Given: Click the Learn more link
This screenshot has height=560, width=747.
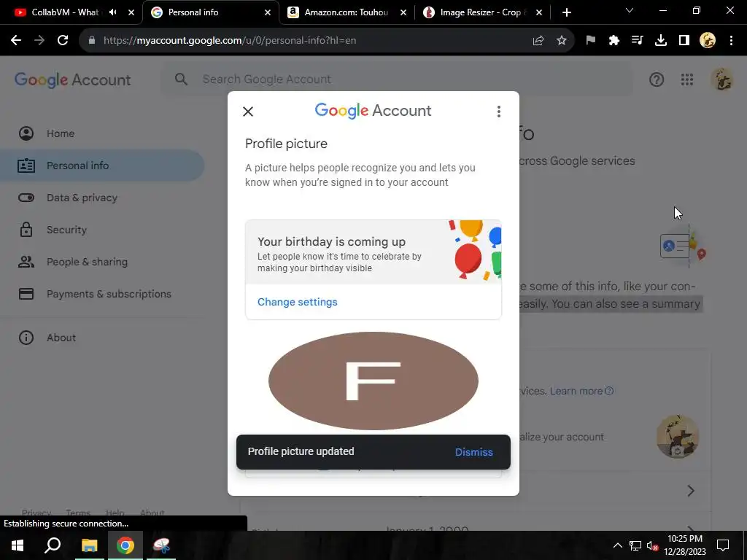Looking at the screenshot, I should pos(581,391).
